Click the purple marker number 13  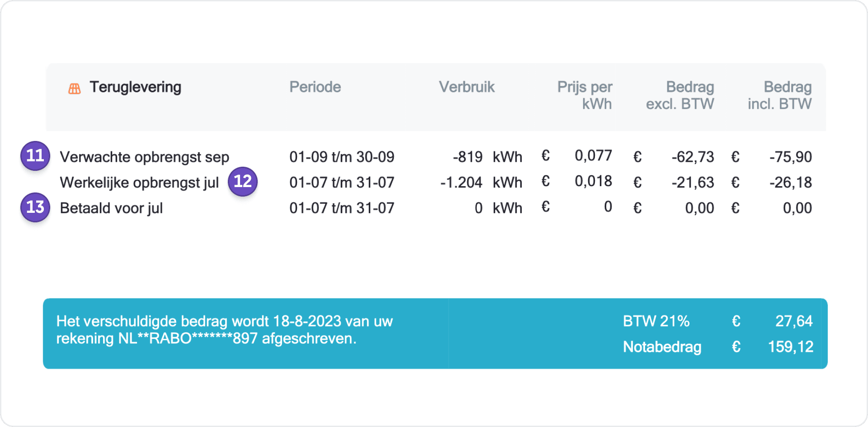click(35, 207)
